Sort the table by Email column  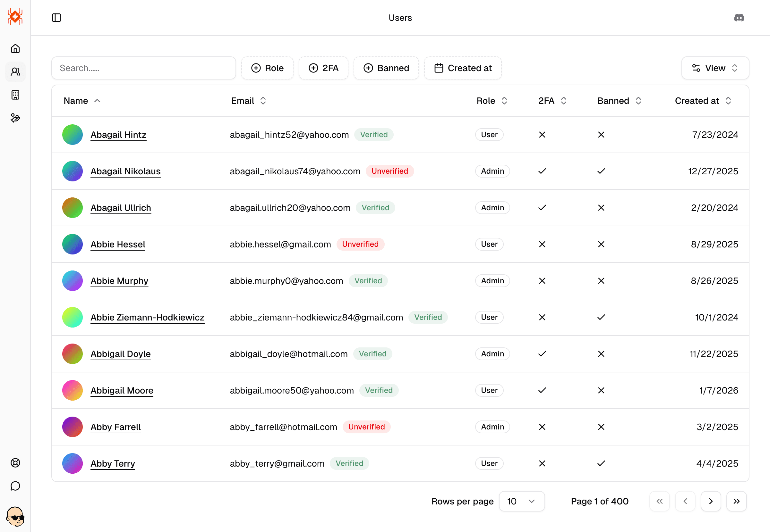pyautogui.click(x=249, y=101)
